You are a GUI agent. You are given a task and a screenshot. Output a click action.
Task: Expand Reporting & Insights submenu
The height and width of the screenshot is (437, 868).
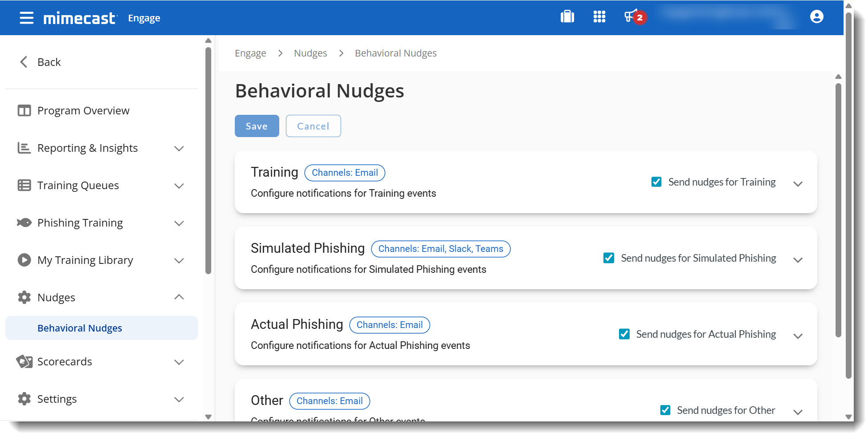click(x=179, y=148)
